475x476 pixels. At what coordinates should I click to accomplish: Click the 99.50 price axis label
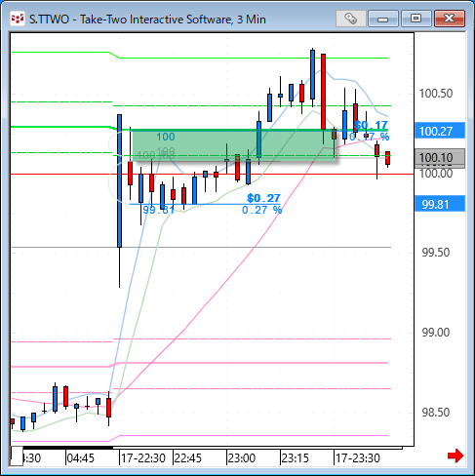click(436, 253)
